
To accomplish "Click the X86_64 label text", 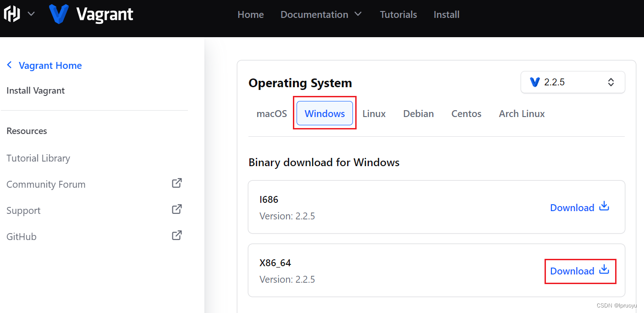I will click(x=275, y=263).
